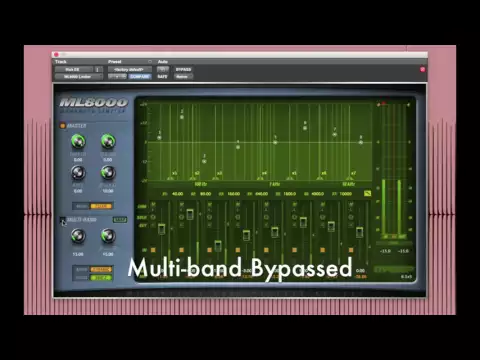Click the x7 crossover triangle marker
Image resolution: width=480 pixels, height=360 pixels.
pos(349,179)
